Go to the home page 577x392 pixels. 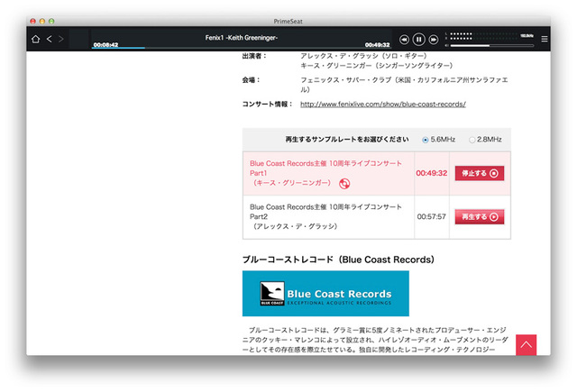(x=35, y=39)
